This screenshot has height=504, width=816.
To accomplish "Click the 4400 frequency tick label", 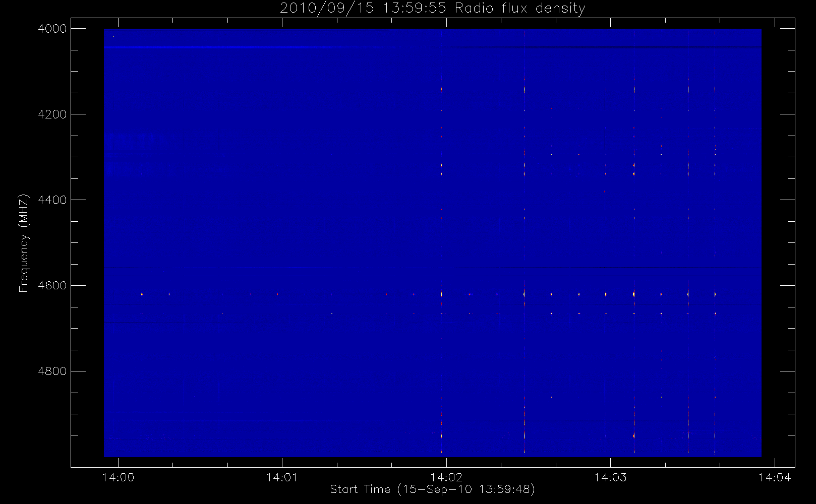I will [52, 200].
